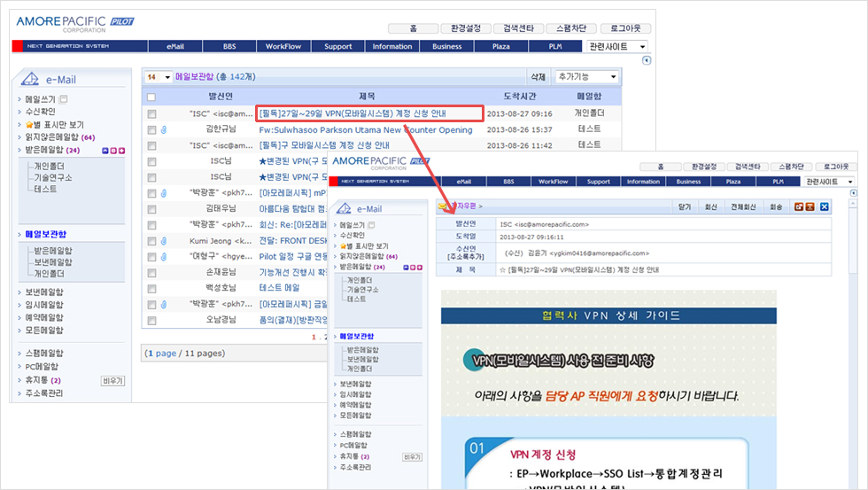Click the first orange icon next to 회송
This screenshot has height=490, width=868.
click(799, 206)
